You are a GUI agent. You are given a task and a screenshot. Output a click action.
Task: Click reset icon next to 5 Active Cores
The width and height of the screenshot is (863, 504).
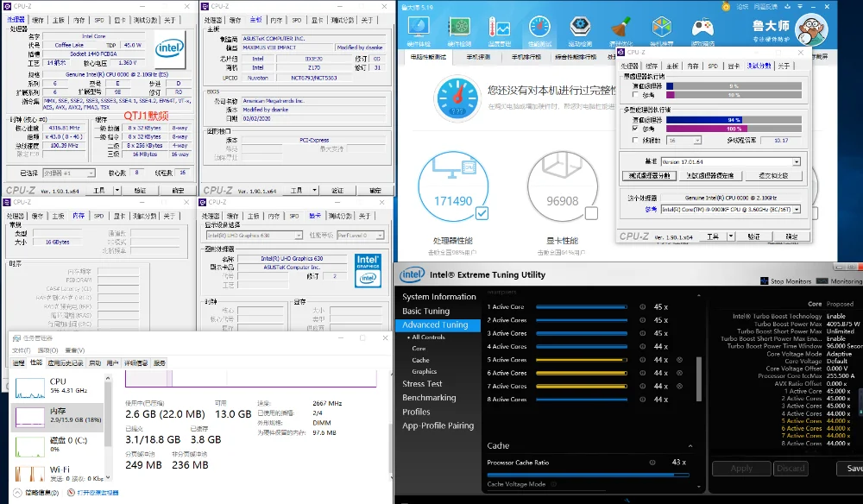tap(680, 360)
